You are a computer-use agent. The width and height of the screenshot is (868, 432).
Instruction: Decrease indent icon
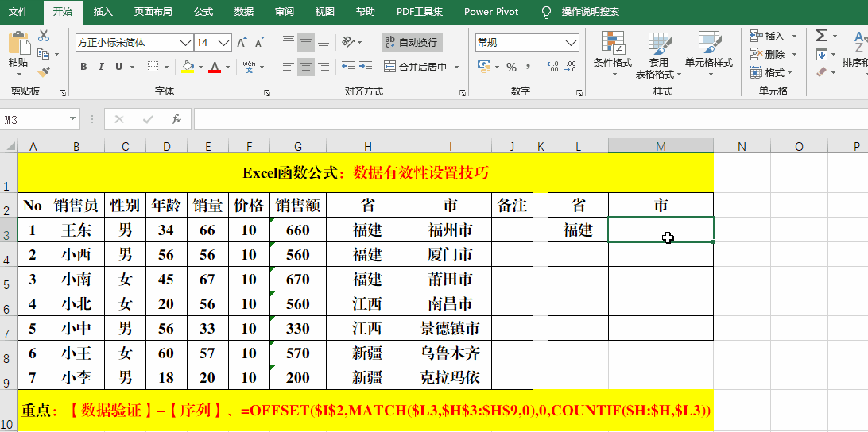348,67
